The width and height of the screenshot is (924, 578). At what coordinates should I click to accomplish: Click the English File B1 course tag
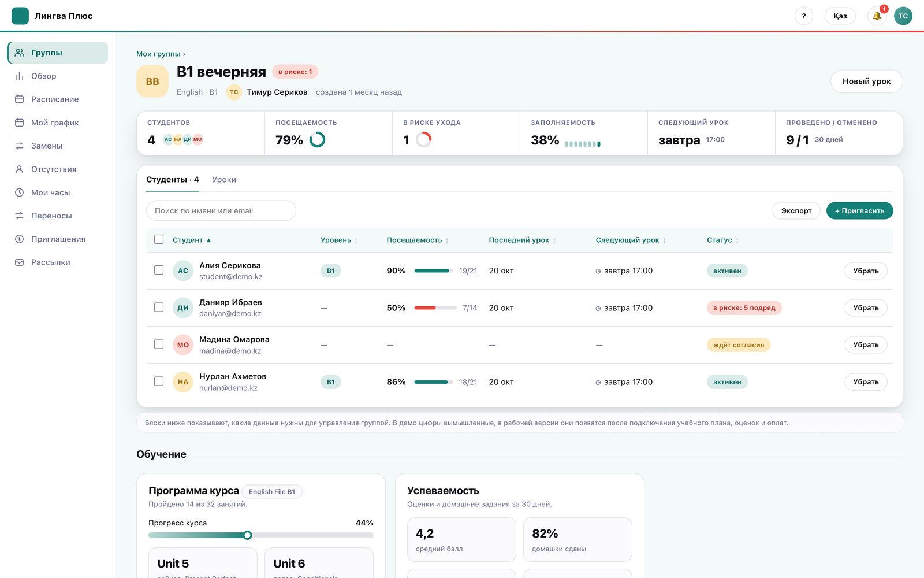272,492
